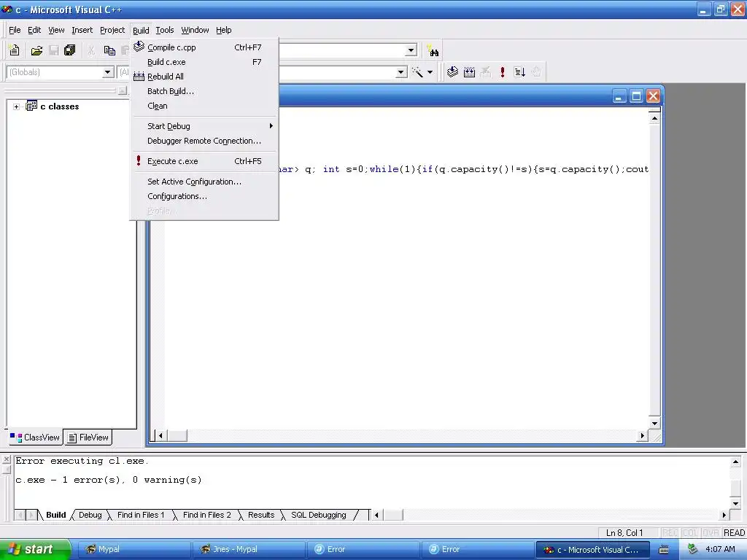The image size is (747, 560).
Task: Click the Save diskette toolbar icon
Action: coord(54,50)
